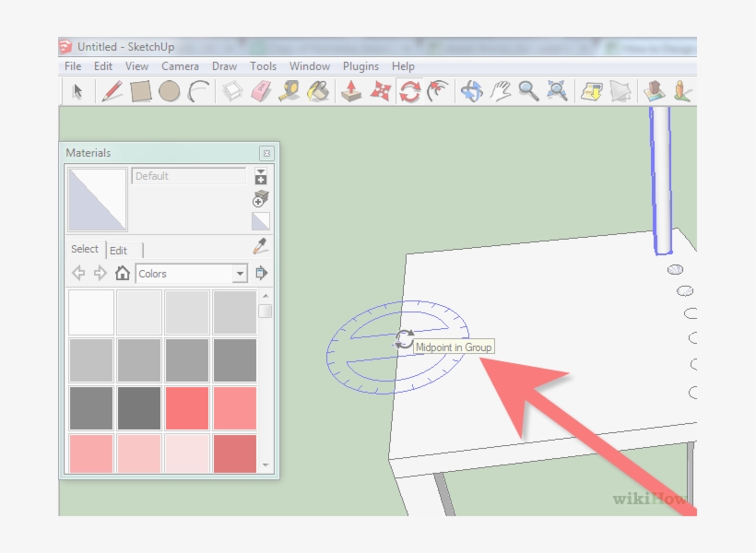Click the building textures toolbar icon
The width and height of the screenshot is (756, 553).
pyautogui.click(x=655, y=91)
